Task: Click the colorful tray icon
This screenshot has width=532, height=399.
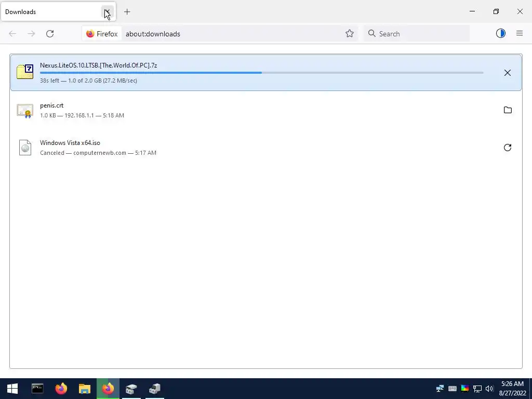Action: [465, 389]
